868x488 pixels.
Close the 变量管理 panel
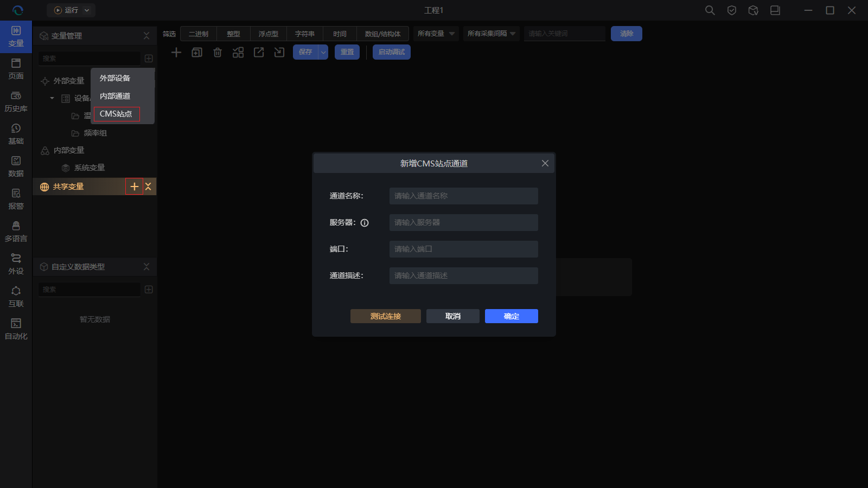coord(146,36)
